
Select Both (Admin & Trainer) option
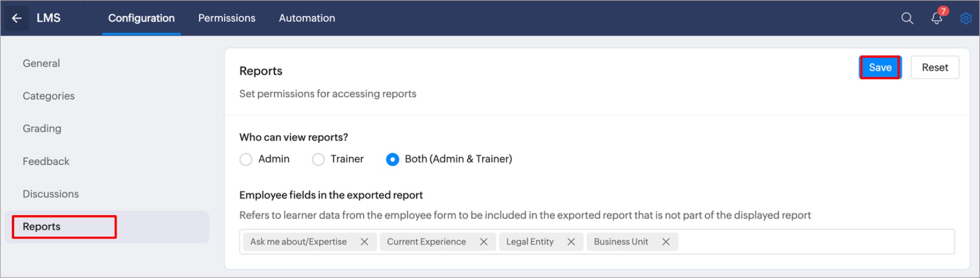(392, 160)
